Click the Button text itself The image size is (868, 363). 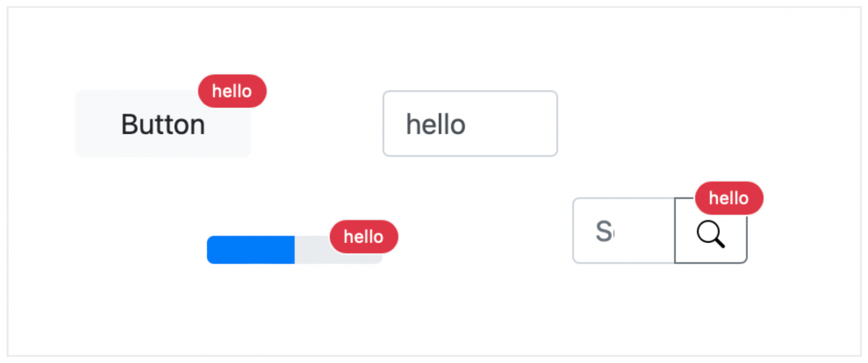[162, 124]
